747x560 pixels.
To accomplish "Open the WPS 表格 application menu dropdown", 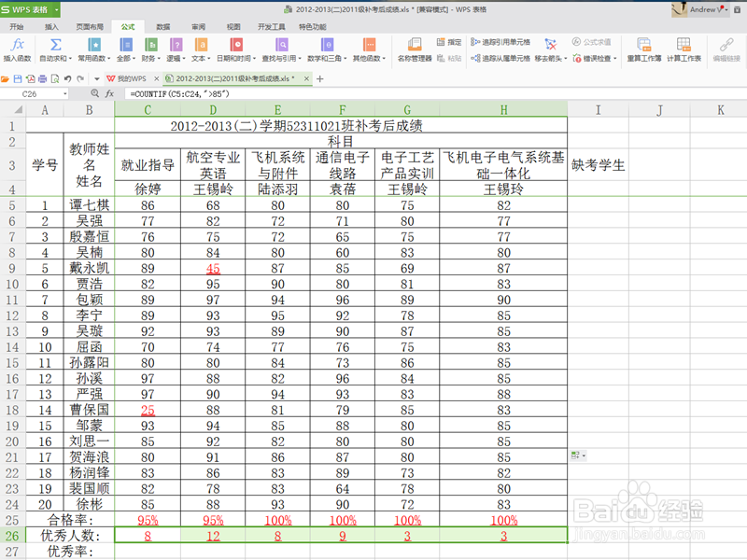I will (56, 9).
